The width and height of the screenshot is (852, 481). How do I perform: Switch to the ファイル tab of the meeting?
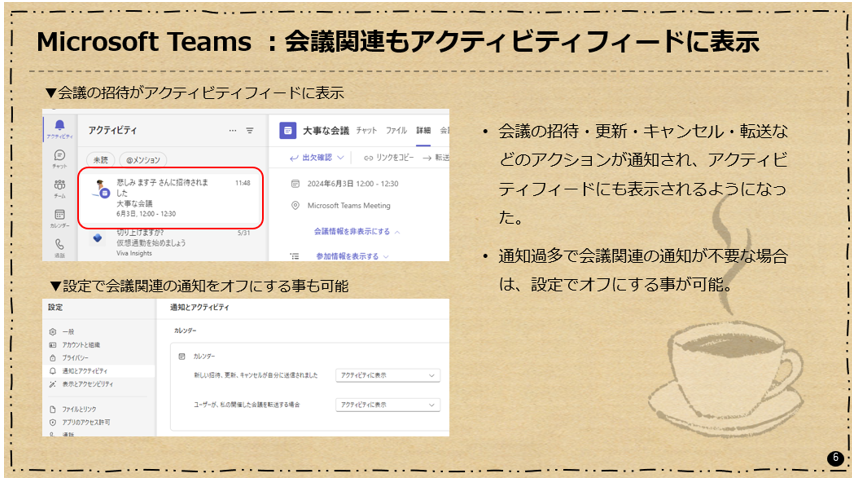pyautogui.click(x=396, y=130)
